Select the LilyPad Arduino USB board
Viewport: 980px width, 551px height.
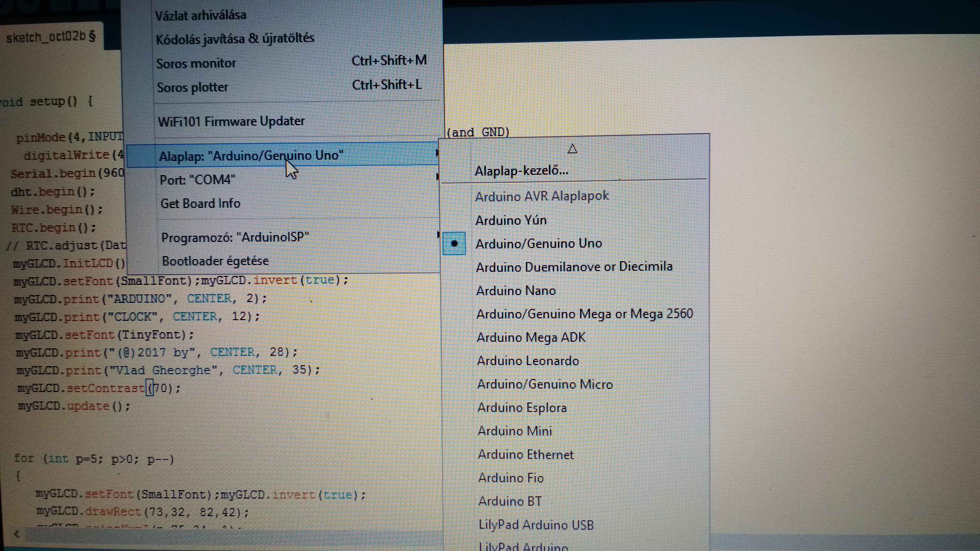(536, 525)
